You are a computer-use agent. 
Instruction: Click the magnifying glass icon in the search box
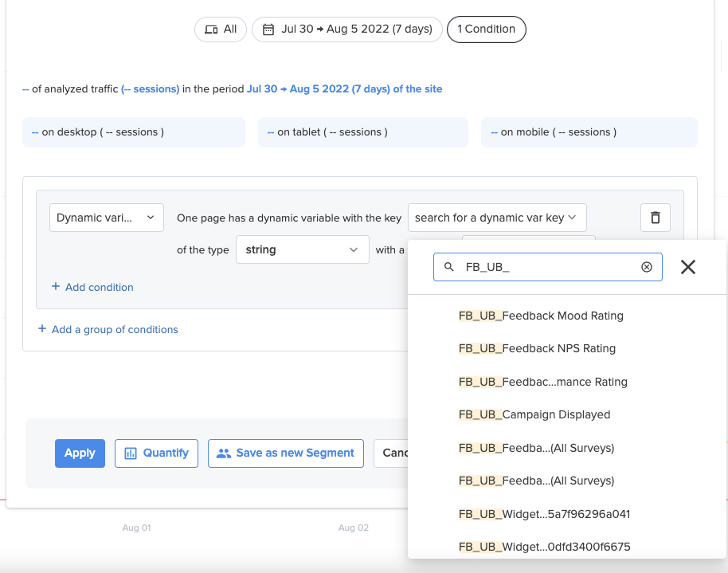click(448, 266)
